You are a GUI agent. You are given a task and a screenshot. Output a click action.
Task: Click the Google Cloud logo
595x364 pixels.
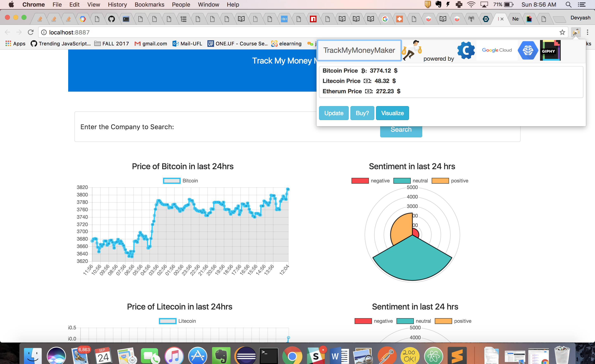point(497,50)
